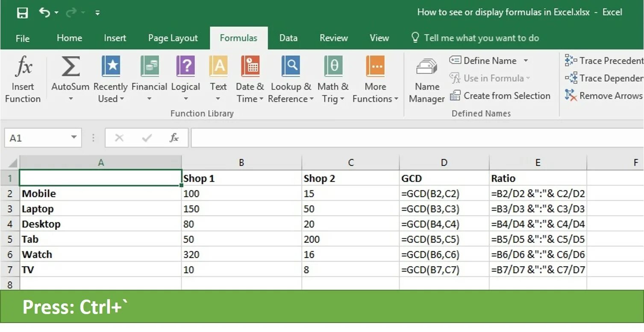This screenshot has width=644, height=332.
Task: Expand the Define Name dropdown arrow
Action: click(526, 61)
